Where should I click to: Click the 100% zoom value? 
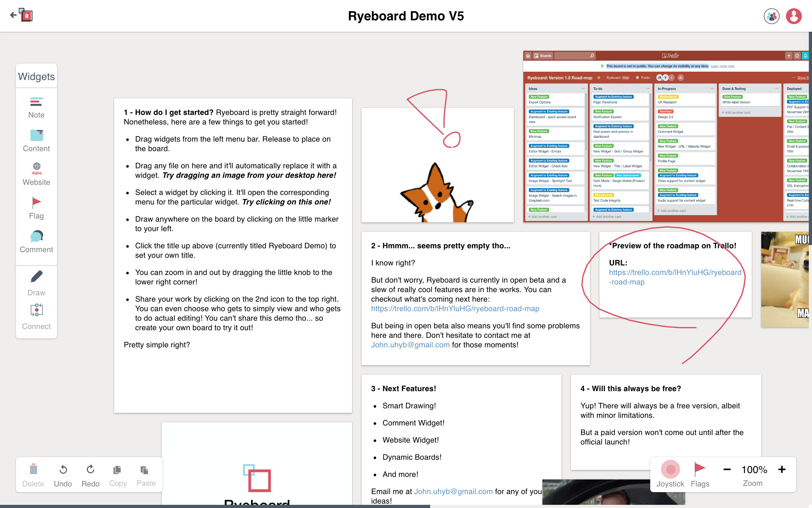(754, 469)
